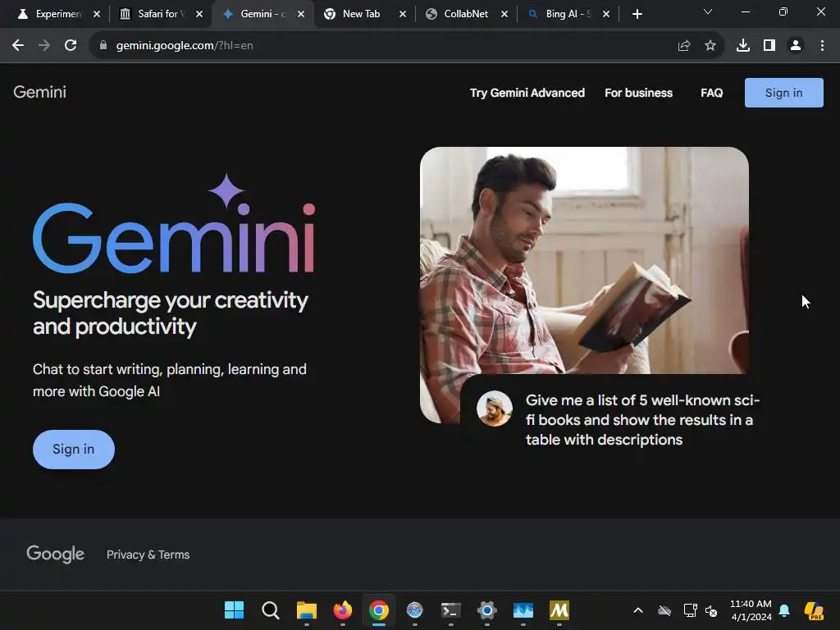840x630 pixels.
Task: Open the yellow M taskbar app
Action: tap(559, 610)
